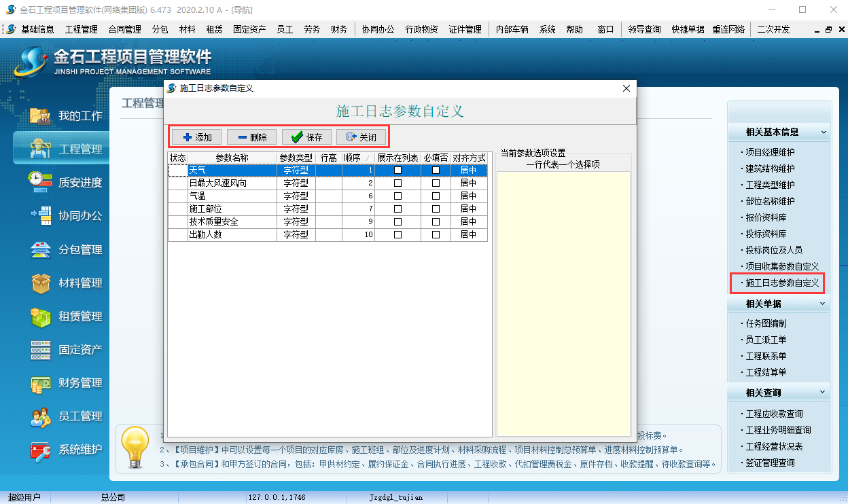848x504 pixels.
Task: Enable 必填否 checkbox for 气温 row
Action: [x=436, y=196]
